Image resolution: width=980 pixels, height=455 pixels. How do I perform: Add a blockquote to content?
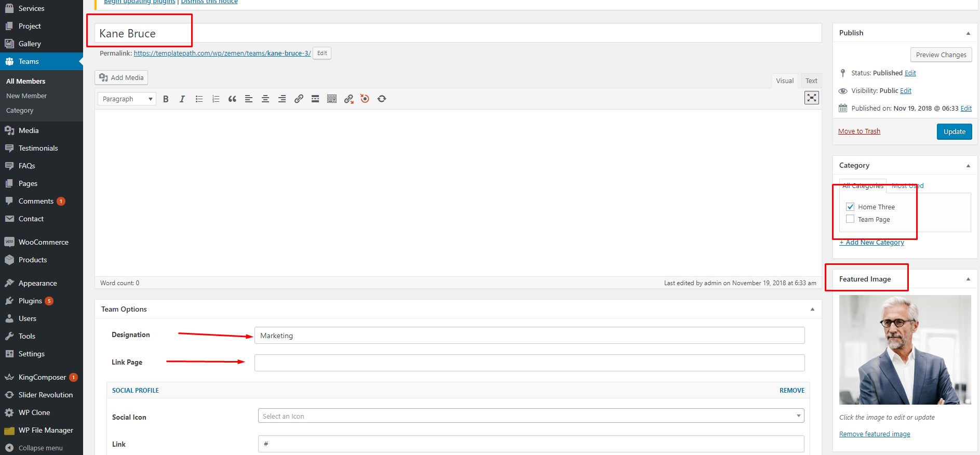click(x=232, y=99)
